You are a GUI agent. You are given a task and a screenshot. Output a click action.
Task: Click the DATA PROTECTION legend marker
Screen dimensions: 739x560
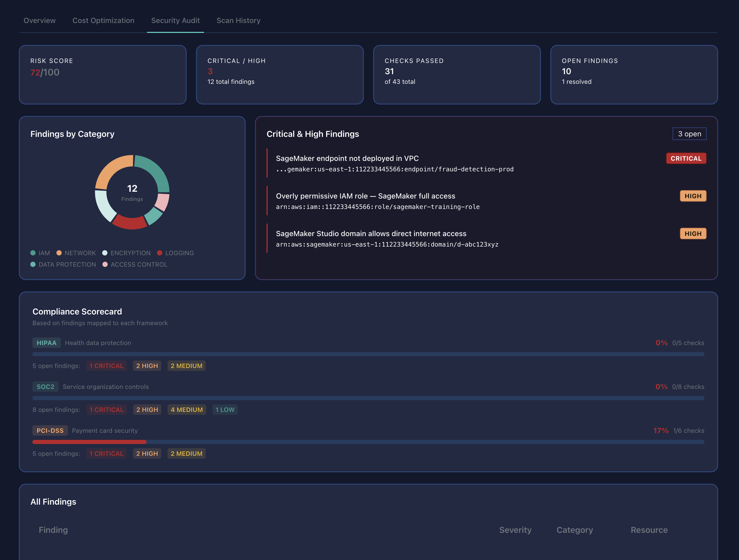[33, 265]
